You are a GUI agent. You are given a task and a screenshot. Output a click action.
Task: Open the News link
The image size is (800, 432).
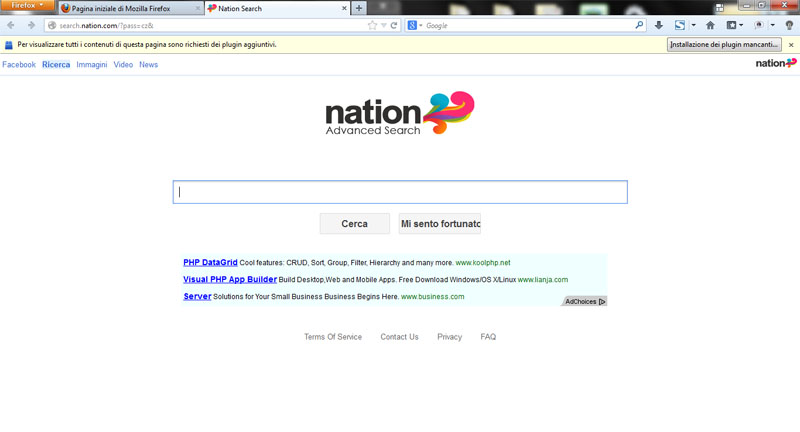148,65
